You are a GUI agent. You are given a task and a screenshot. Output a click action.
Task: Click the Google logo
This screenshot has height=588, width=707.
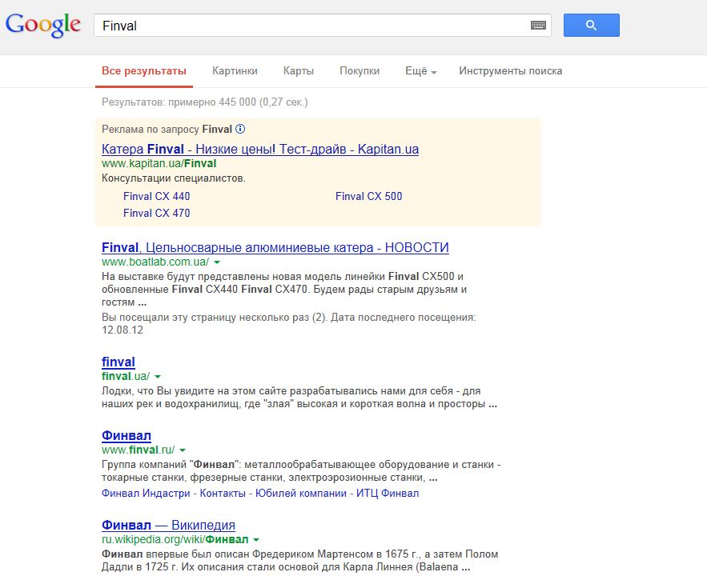click(43, 26)
